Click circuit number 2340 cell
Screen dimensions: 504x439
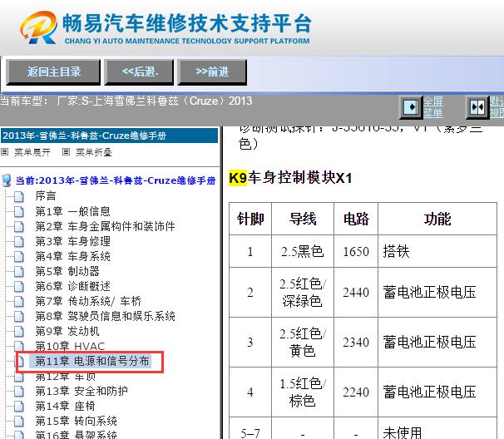pos(356,343)
